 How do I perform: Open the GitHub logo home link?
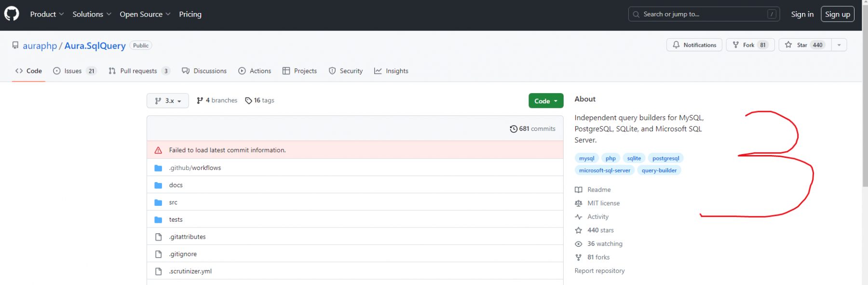point(12,14)
